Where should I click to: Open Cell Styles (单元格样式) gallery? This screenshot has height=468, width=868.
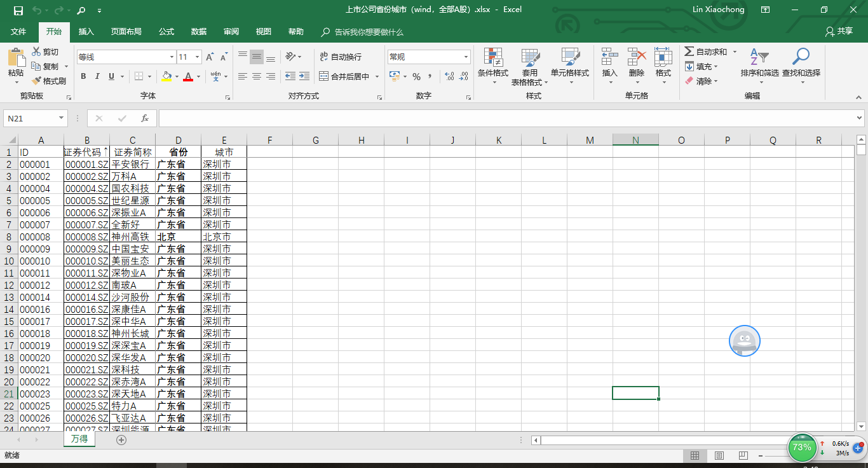click(x=570, y=66)
